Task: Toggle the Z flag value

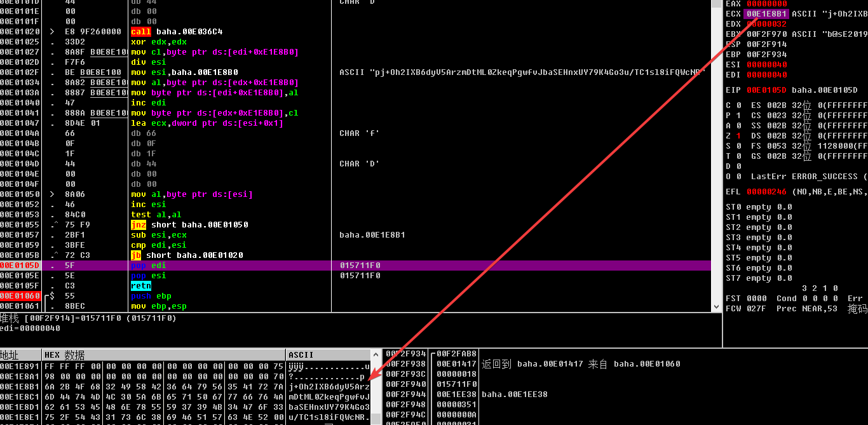Action: coord(738,135)
